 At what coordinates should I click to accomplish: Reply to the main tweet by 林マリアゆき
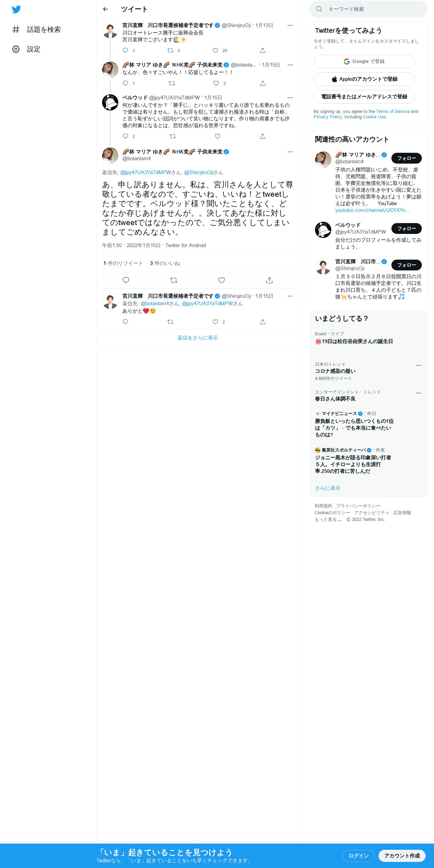(x=126, y=280)
